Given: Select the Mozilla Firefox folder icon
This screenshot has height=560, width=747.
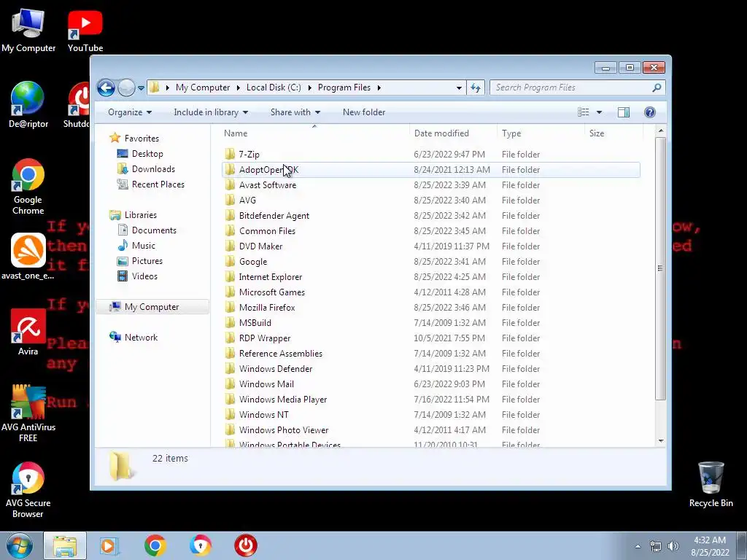Looking at the screenshot, I should [x=230, y=308].
